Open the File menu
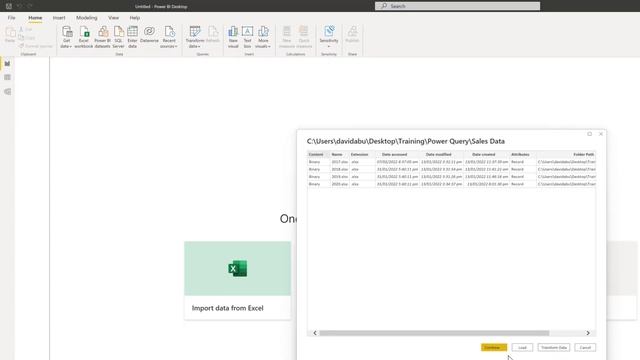 pyautogui.click(x=11, y=18)
